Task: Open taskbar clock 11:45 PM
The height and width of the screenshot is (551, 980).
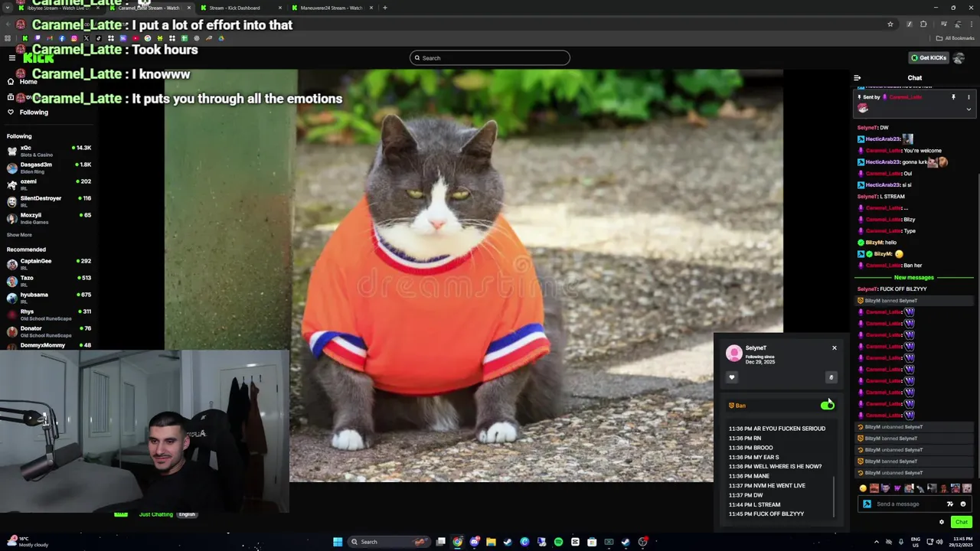Action: pyautogui.click(x=962, y=542)
